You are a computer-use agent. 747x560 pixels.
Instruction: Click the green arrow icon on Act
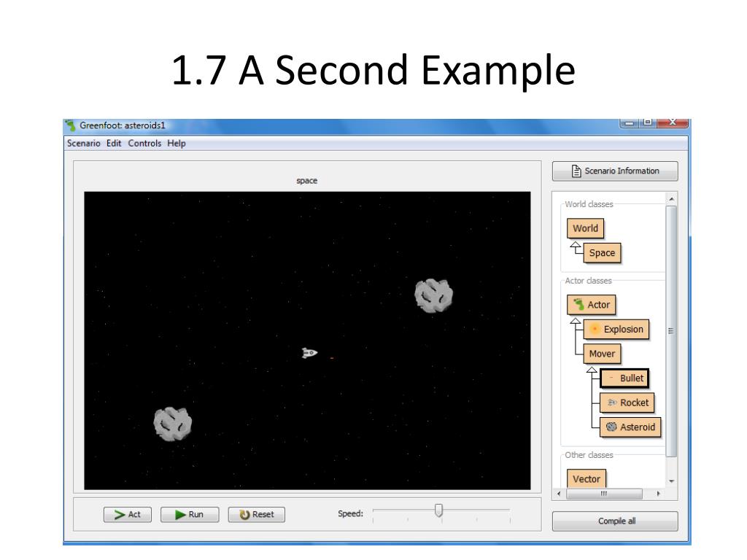pos(120,515)
